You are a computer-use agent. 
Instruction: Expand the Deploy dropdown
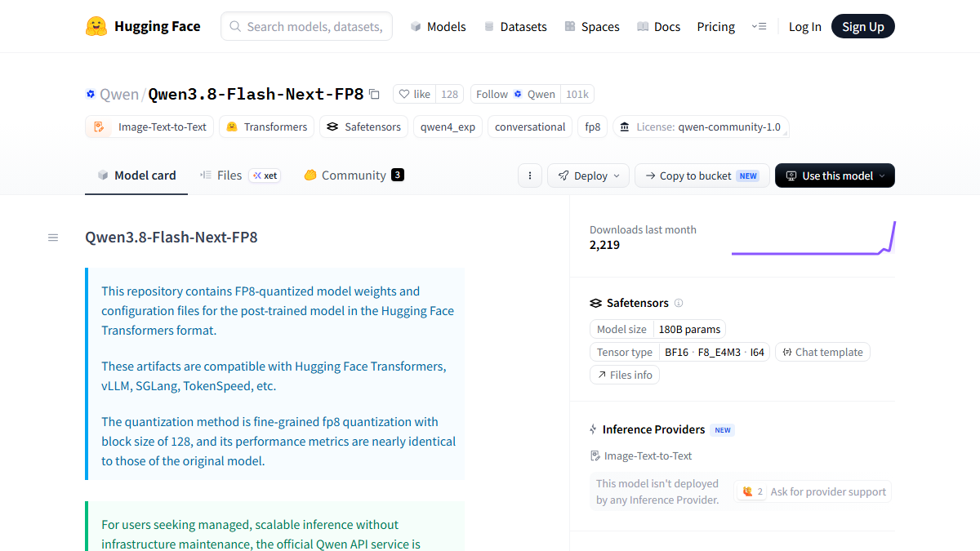coord(588,176)
